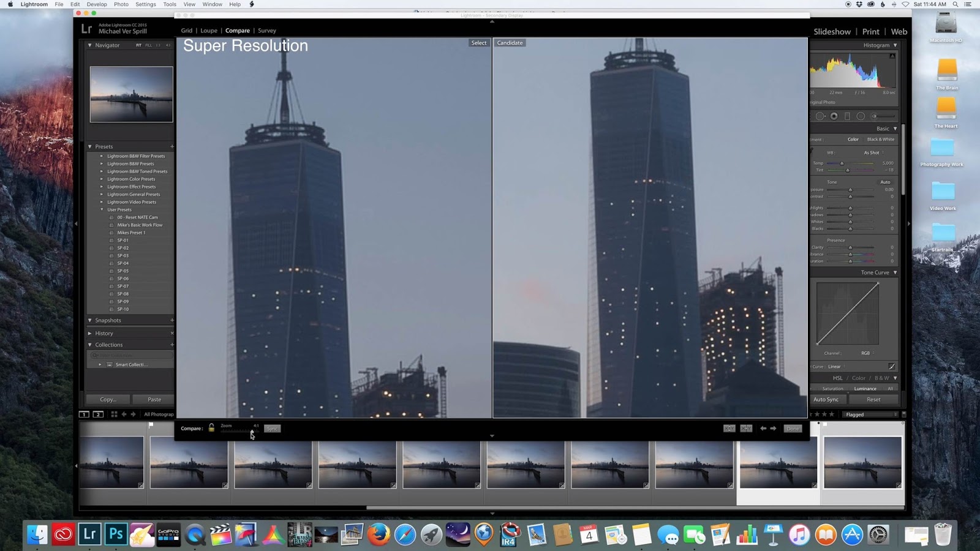Select Black & White treatment

[x=881, y=140]
